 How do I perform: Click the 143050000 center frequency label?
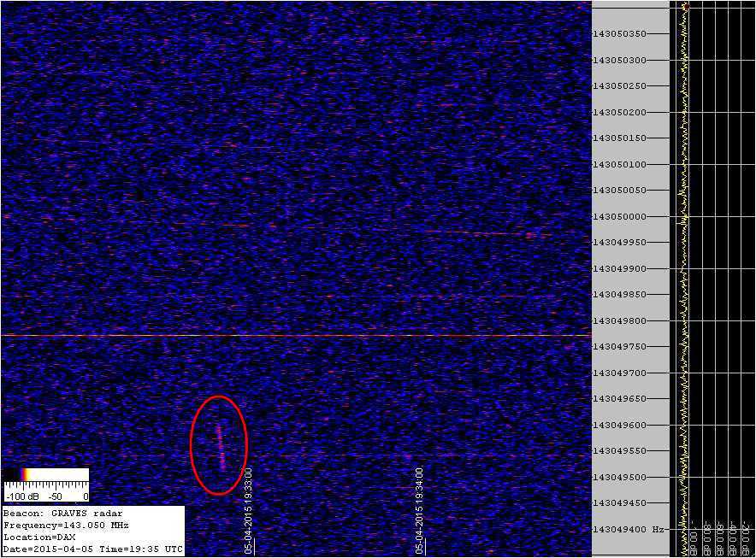pyautogui.click(x=619, y=216)
